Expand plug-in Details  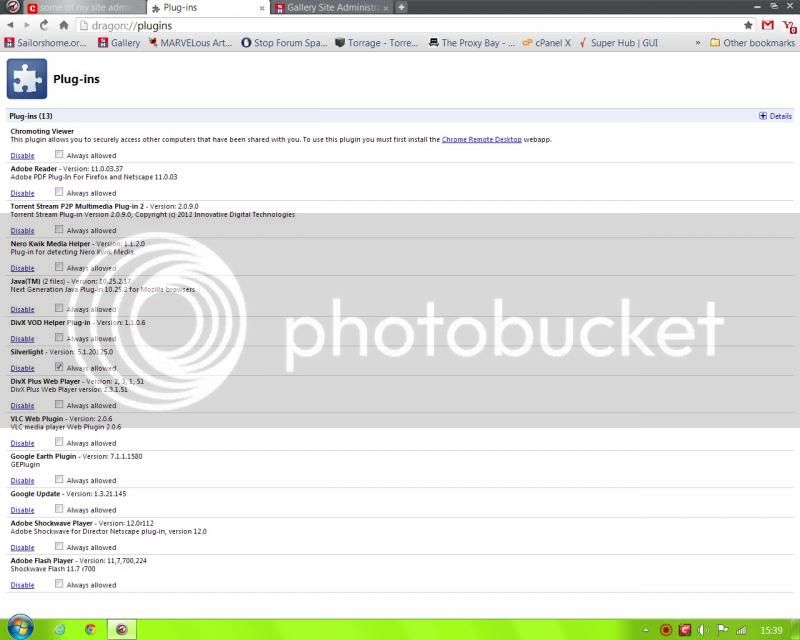click(x=775, y=116)
